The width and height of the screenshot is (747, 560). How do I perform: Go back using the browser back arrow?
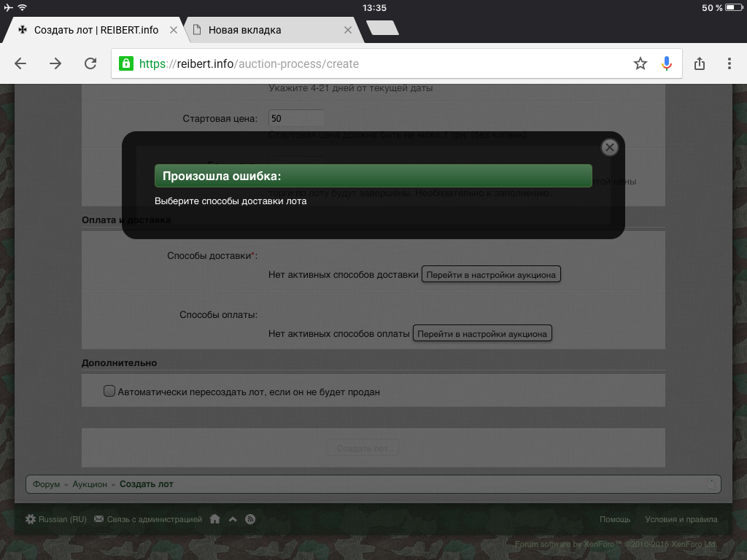pyautogui.click(x=20, y=63)
